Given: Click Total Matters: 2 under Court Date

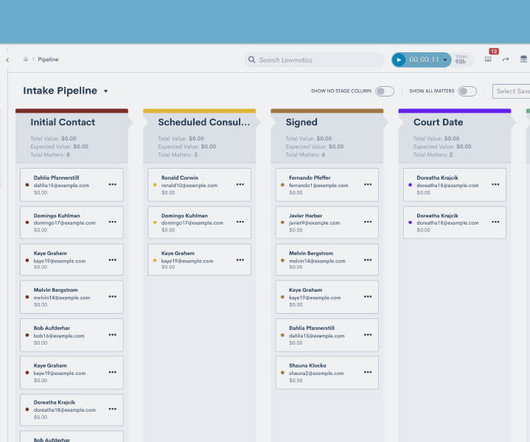Looking at the screenshot, I should [433, 155].
